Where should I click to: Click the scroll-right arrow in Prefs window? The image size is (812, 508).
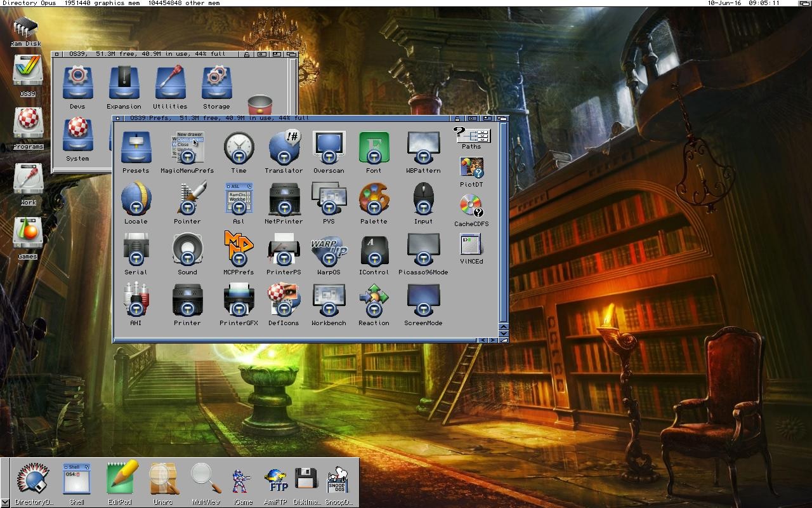(494, 340)
